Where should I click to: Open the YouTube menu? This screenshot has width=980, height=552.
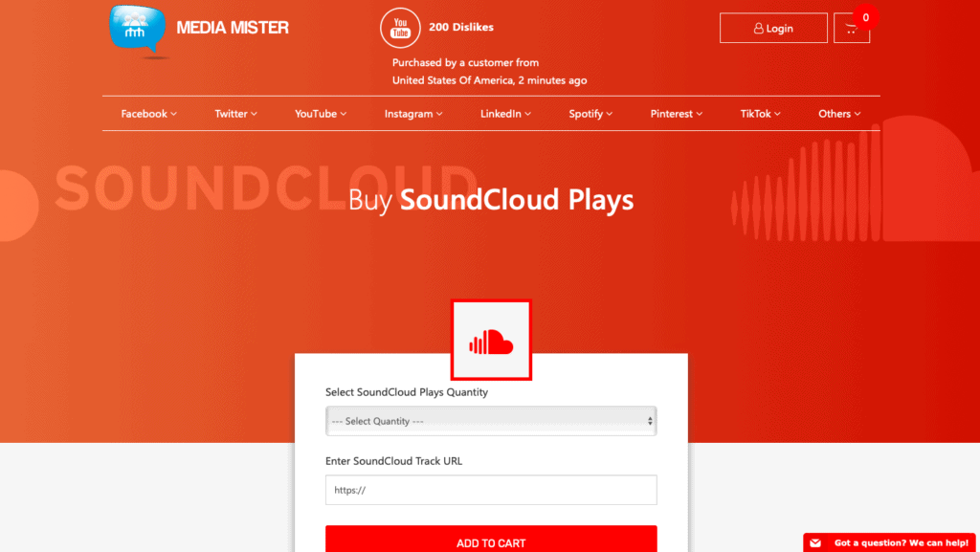321,114
